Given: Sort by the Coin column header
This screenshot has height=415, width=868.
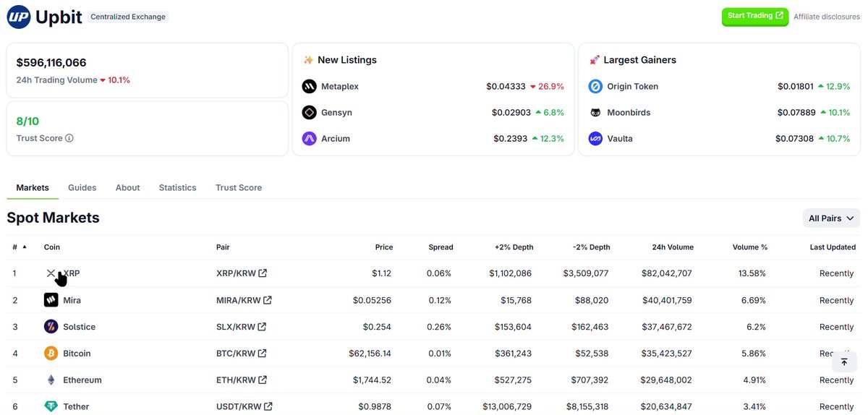Looking at the screenshot, I should coord(52,247).
